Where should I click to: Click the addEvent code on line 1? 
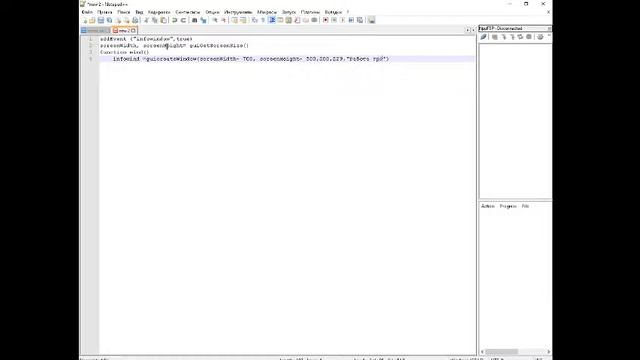[x=146, y=39]
